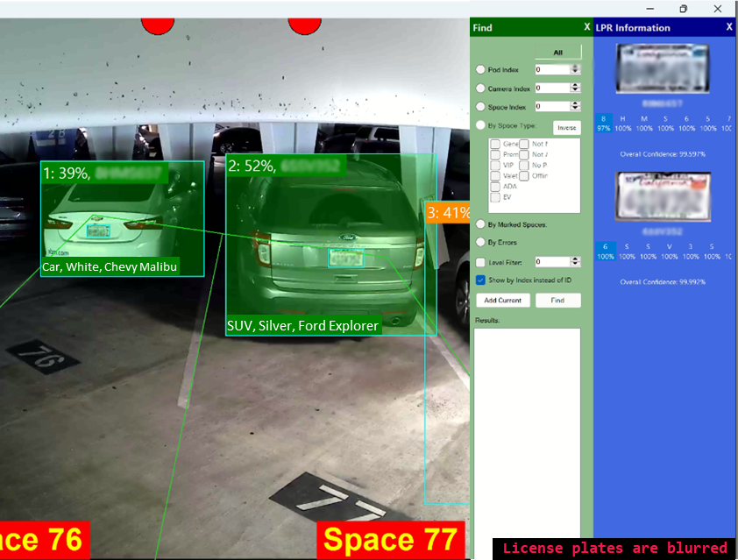Close the Find panel
Image resolution: width=738 pixels, height=560 pixels.
point(586,27)
